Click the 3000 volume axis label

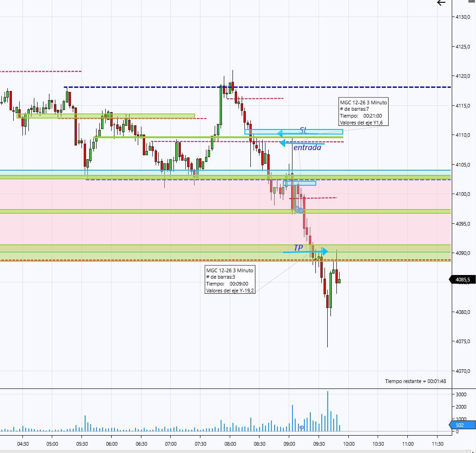click(461, 394)
